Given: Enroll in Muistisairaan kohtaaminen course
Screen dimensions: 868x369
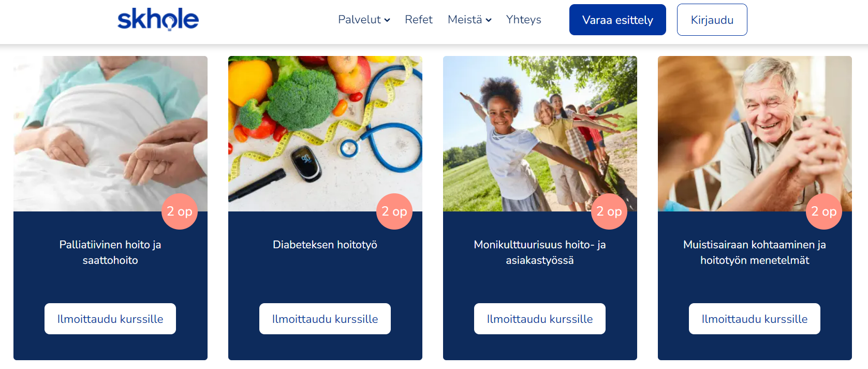Looking at the screenshot, I should click(755, 319).
